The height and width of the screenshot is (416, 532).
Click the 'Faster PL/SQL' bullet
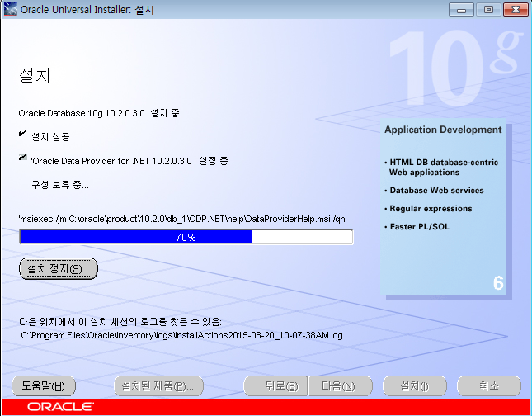[x=417, y=226]
